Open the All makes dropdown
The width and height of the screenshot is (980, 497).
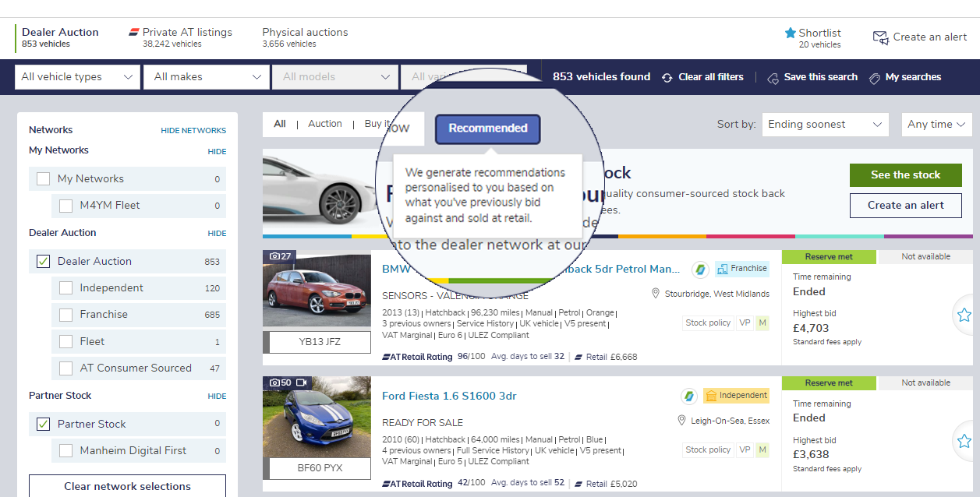tap(207, 77)
